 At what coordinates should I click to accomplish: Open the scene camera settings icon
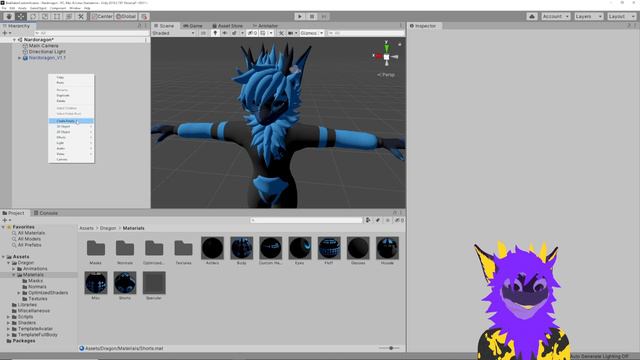click(291, 33)
